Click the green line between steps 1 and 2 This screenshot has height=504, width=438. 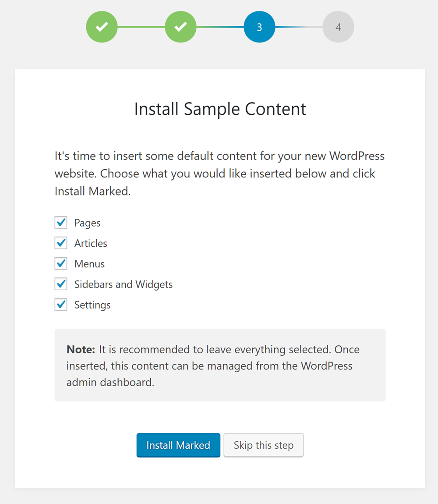(141, 27)
